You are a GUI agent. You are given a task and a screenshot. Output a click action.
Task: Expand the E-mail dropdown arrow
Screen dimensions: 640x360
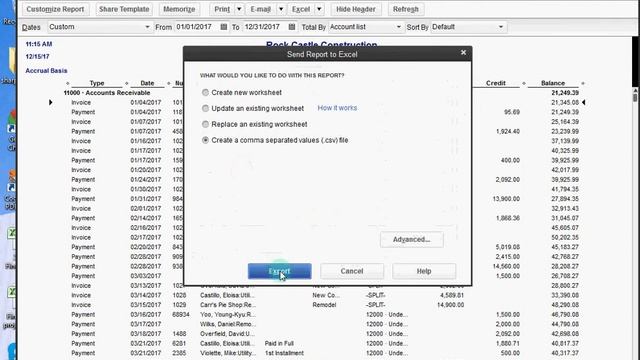coord(281,9)
